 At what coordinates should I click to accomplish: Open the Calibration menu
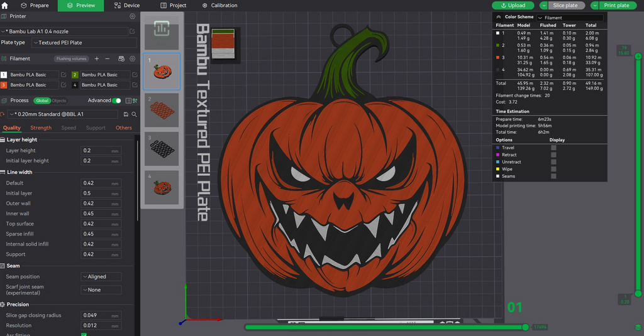tap(219, 5)
